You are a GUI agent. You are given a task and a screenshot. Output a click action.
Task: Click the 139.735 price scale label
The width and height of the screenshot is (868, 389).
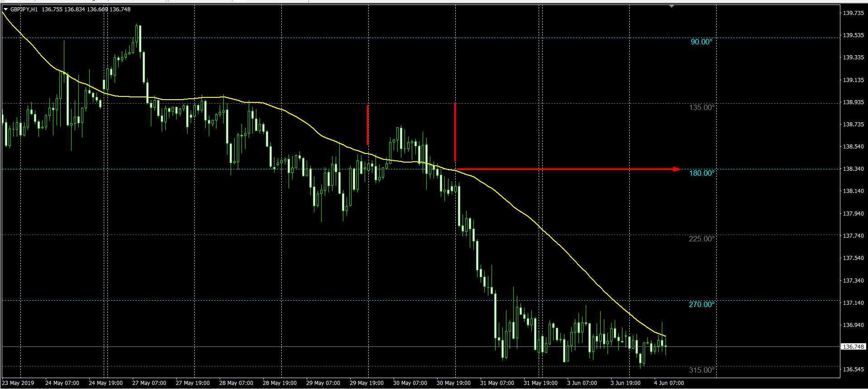click(853, 13)
